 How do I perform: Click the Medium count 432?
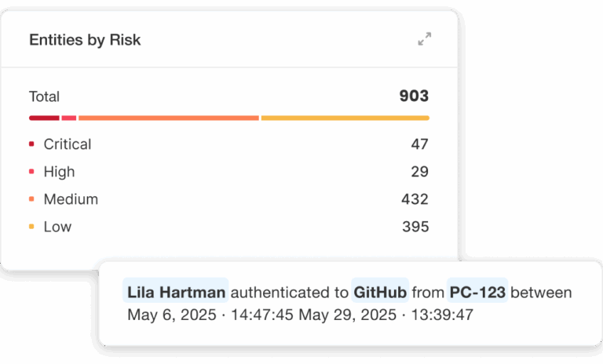click(415, 199)
